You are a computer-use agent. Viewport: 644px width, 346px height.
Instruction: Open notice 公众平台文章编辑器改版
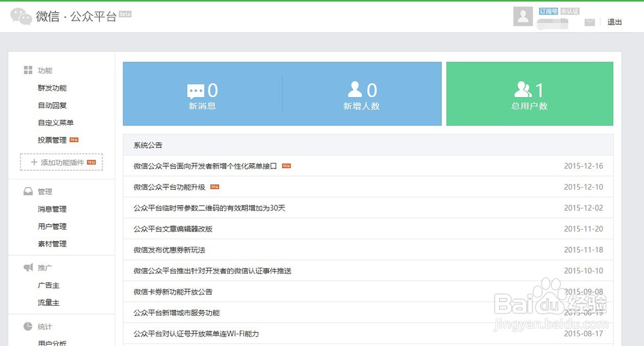pos(173,229)
